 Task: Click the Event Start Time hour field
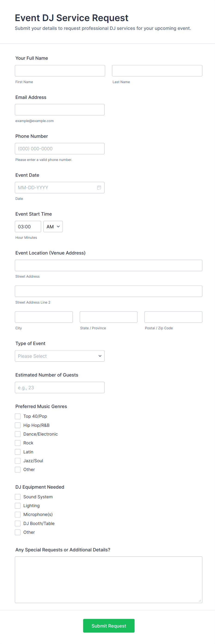coord(28,226)
